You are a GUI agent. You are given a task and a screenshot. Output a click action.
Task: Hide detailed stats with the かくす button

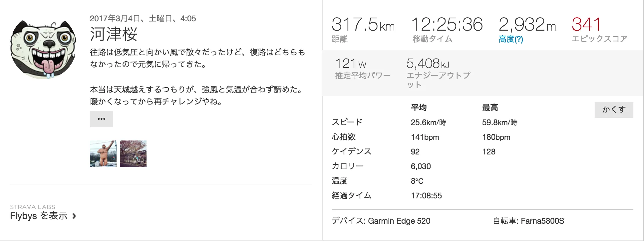pyautogui.click(x=614, y=110)
